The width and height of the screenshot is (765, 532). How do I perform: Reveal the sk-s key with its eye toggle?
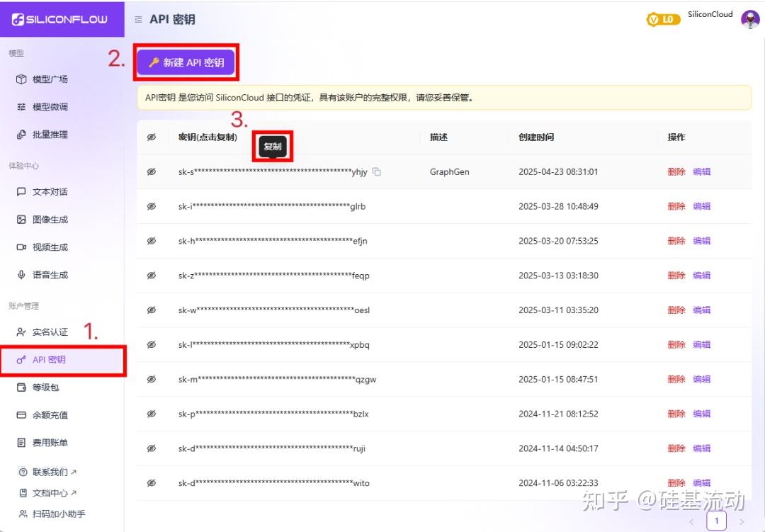pyautogui.click(x=152, y=171)
